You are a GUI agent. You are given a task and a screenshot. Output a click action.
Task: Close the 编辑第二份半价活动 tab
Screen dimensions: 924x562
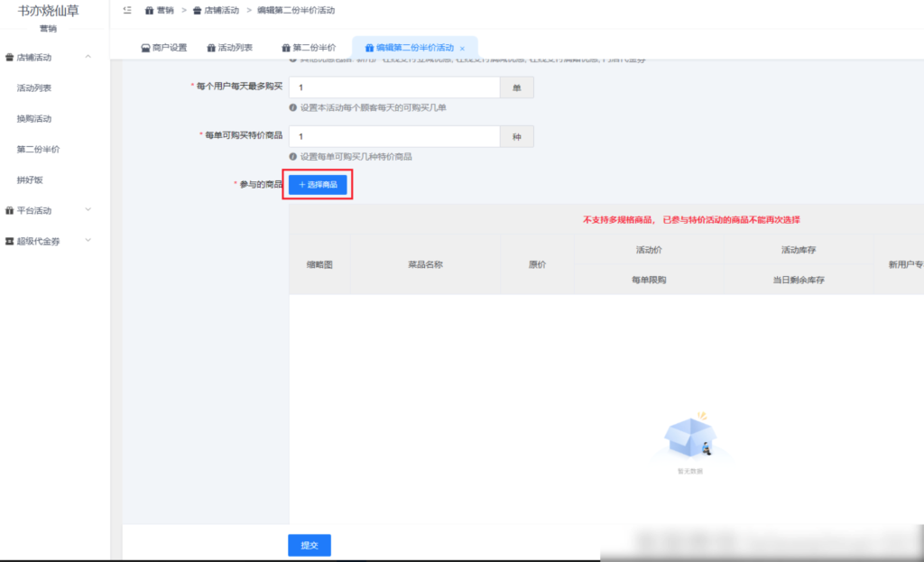click(x=463, y=49)
